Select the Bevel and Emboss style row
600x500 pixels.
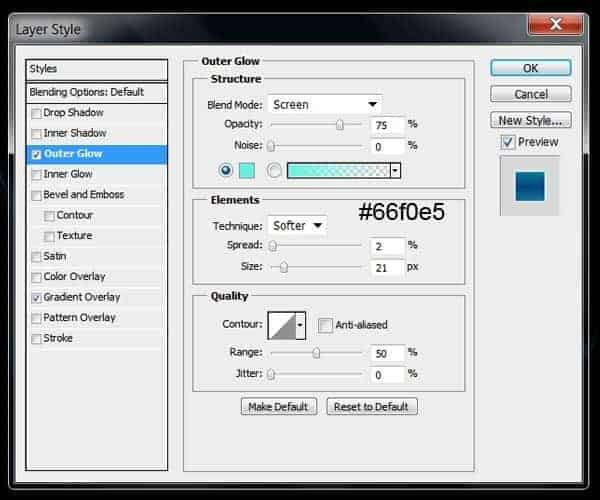pos(96,195)
